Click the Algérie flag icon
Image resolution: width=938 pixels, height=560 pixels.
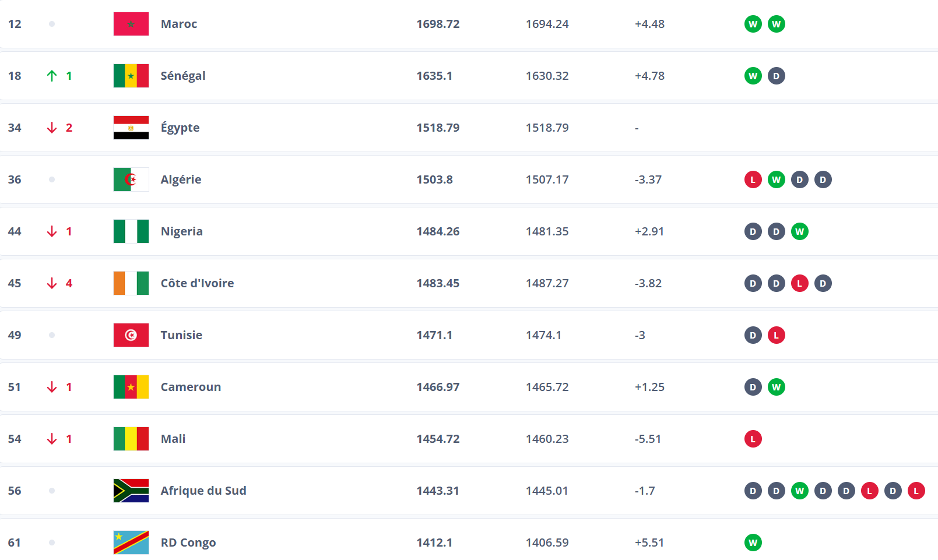(x=131, y=179)
